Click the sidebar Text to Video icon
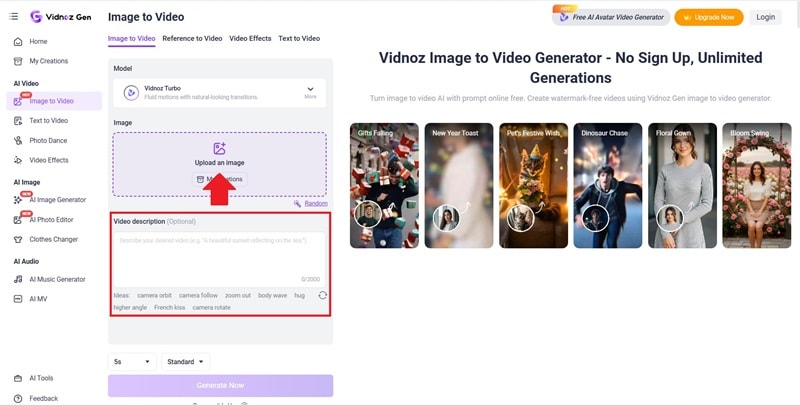Screen dimensions: 800x405 coord(18,121)
